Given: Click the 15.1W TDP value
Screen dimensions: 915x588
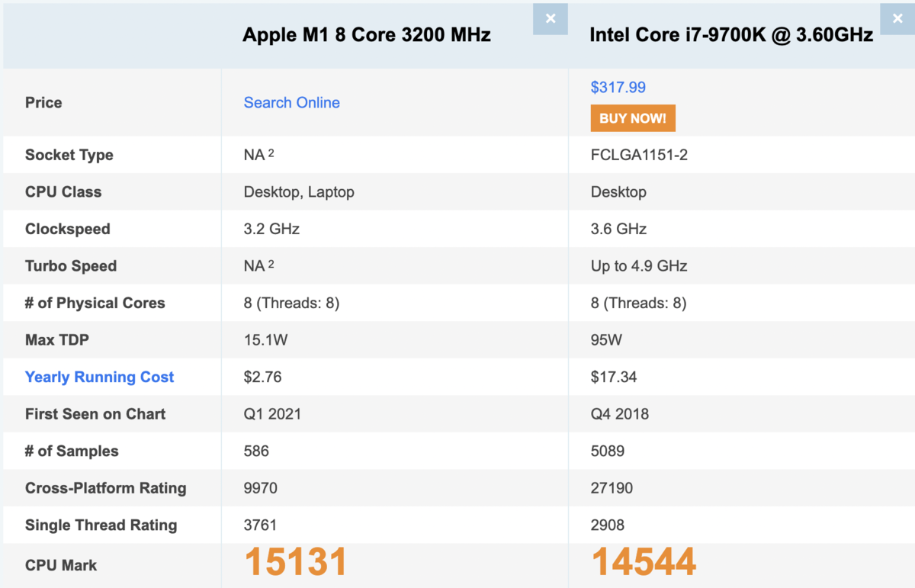Looking at the screenshot, I should click(x=265, y=340).
